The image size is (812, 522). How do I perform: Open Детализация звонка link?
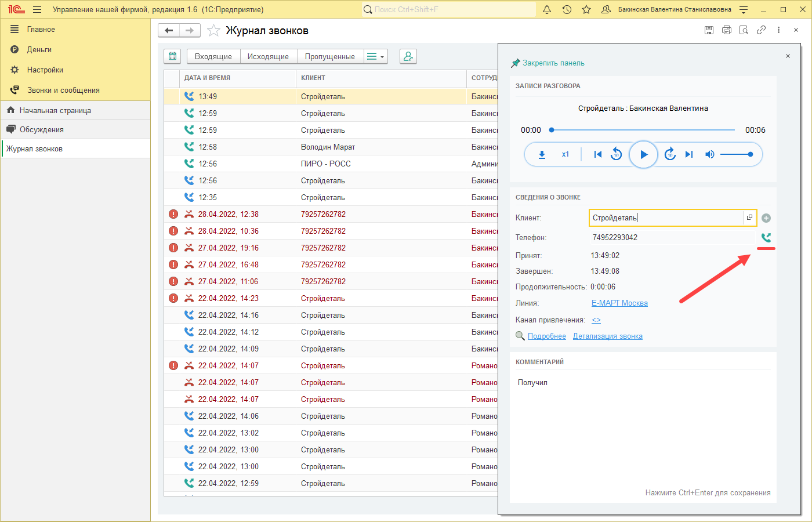point(607,336)
